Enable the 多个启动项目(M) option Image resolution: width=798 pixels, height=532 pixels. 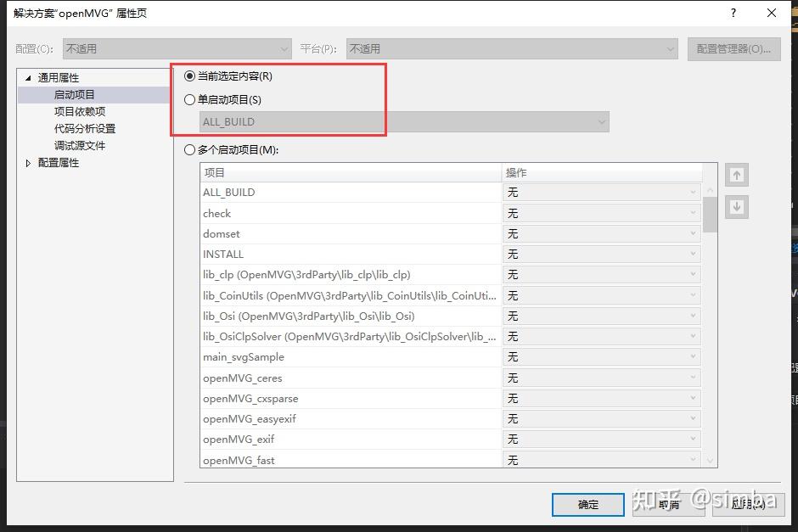[190, 150]
